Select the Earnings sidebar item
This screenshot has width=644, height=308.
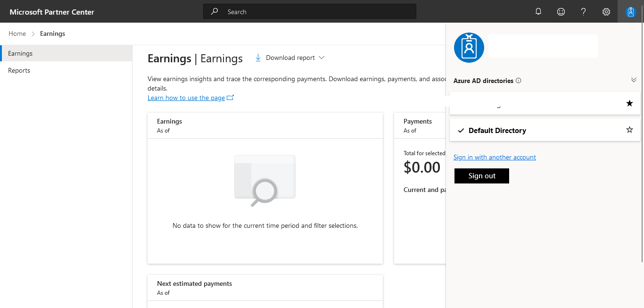click(66, 53)
